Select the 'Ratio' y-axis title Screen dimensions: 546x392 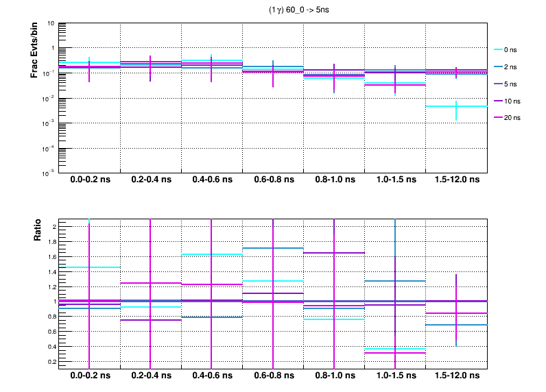(38, 230)
